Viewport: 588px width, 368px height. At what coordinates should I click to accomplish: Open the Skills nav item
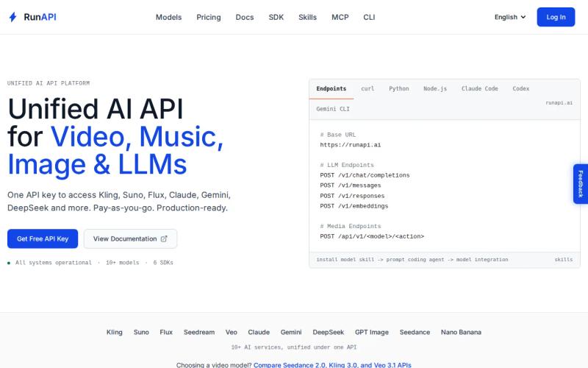pyautogui.click(x=307, y=17)
